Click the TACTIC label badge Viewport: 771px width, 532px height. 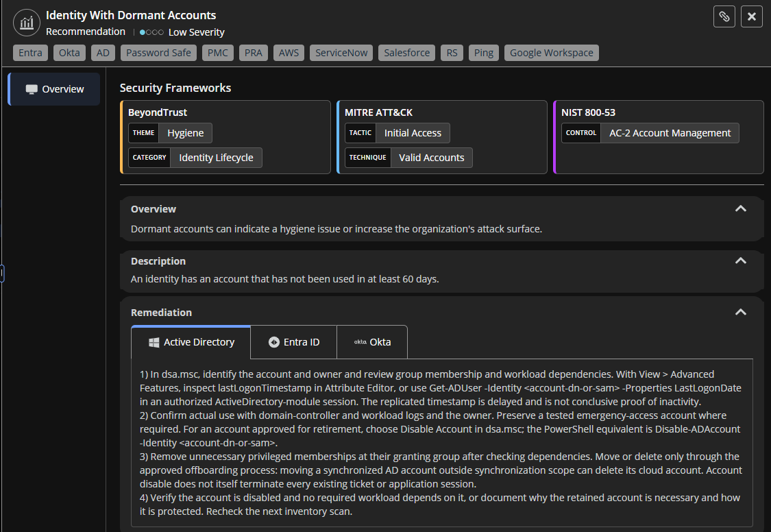[360, 133]
